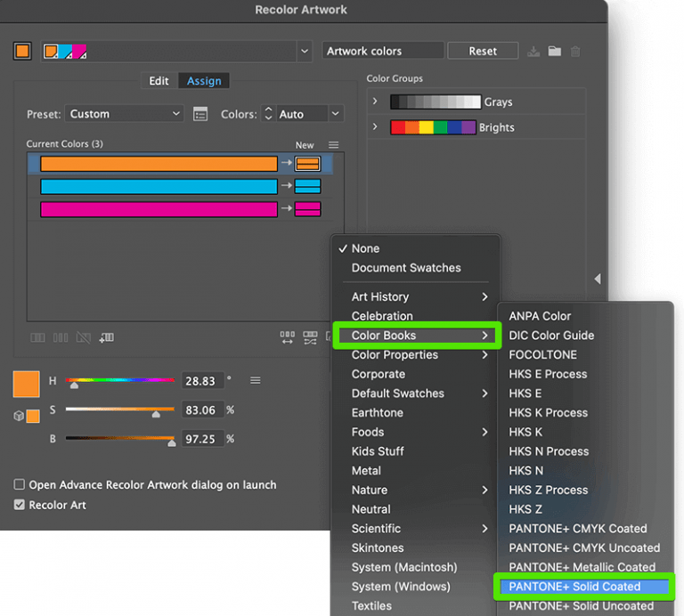Select the orange current color row
The height and width of the screenshot is (616, 684).
tap(180, 164)
